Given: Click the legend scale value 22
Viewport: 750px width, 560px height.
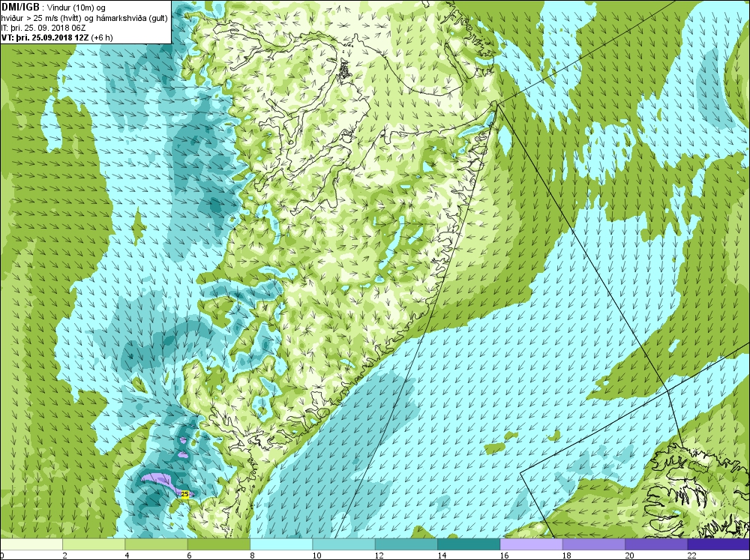Looking at the screenshot, I should tap(691, 556).
